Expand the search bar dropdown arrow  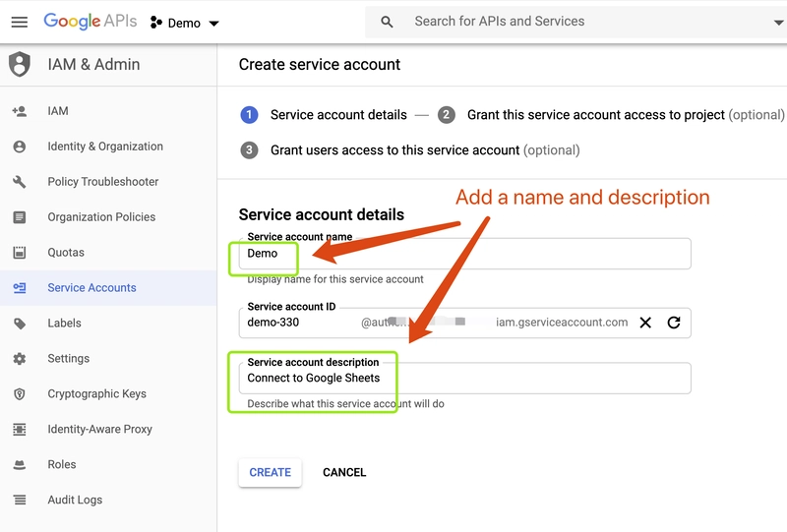coord(779,23)
